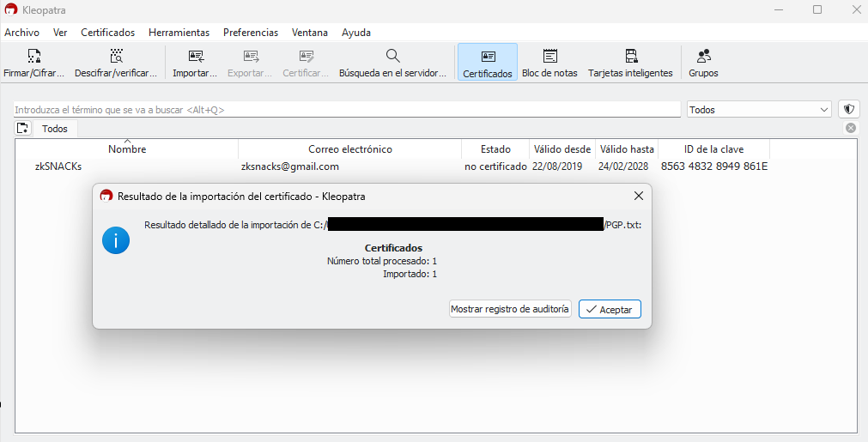Screen dimensions: 868x442
Task: Close the Todos tab with the round X icon
Action: click(x=851, y=129)
